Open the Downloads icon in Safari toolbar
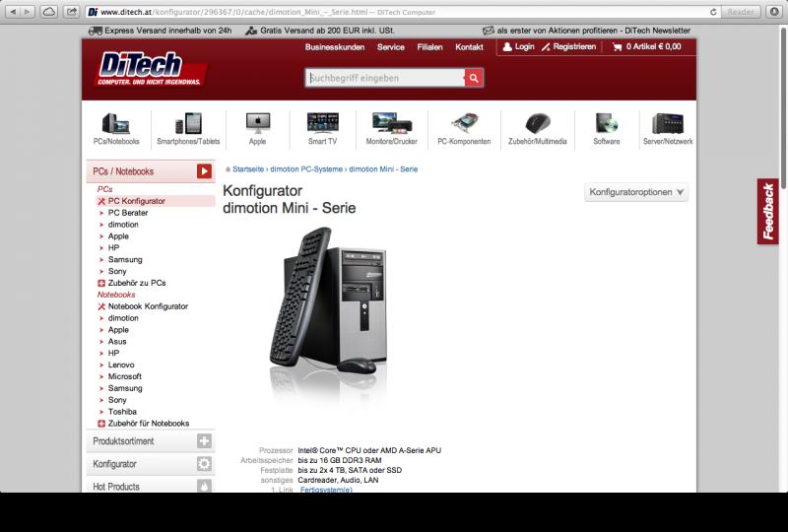Screen dimensions: 788x532 click(x=774, y=12)
